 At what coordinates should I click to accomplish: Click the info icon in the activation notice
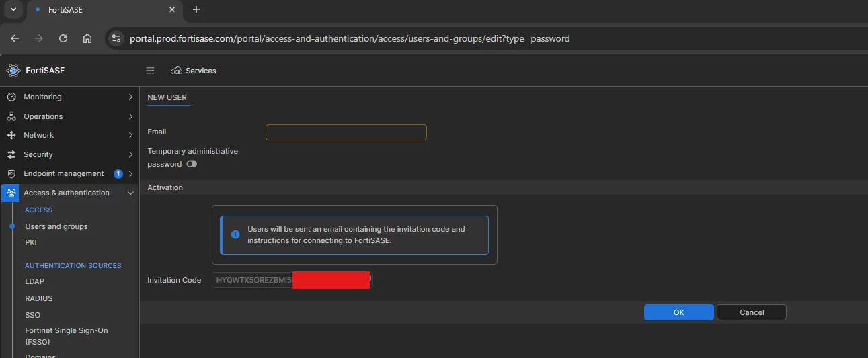(x=235, y=234)
